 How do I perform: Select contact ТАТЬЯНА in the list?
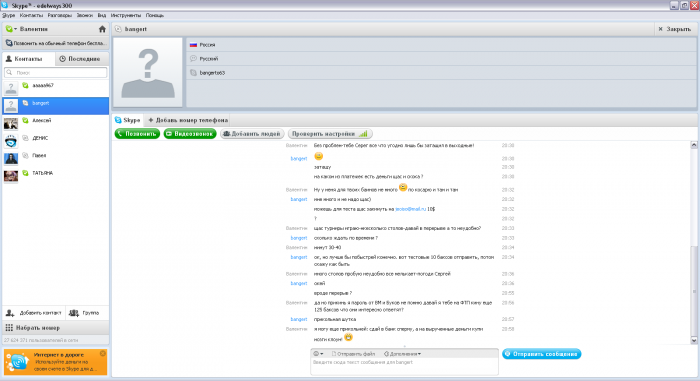[x=56, y=176]
